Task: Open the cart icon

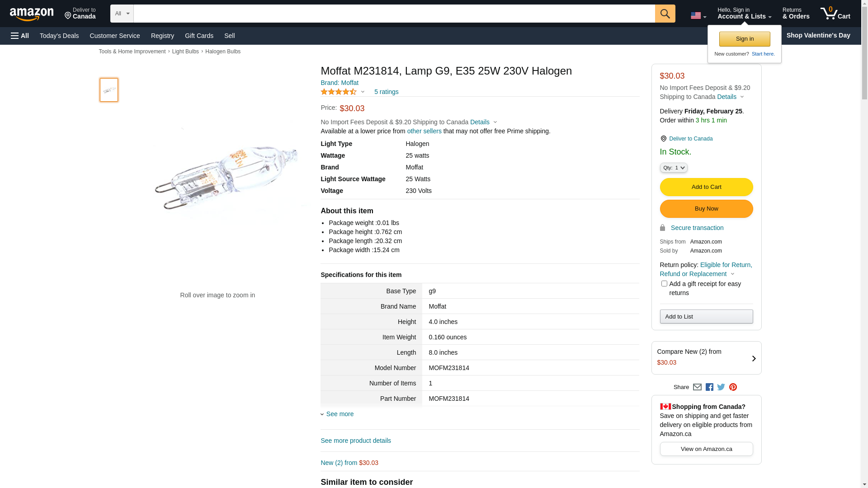Action: point(835,14)
